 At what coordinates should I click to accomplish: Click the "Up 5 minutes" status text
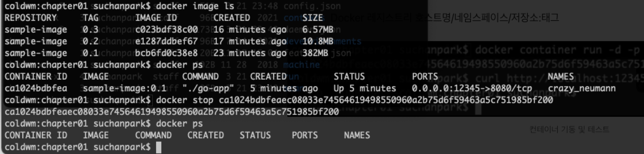[x=364, y=88]
